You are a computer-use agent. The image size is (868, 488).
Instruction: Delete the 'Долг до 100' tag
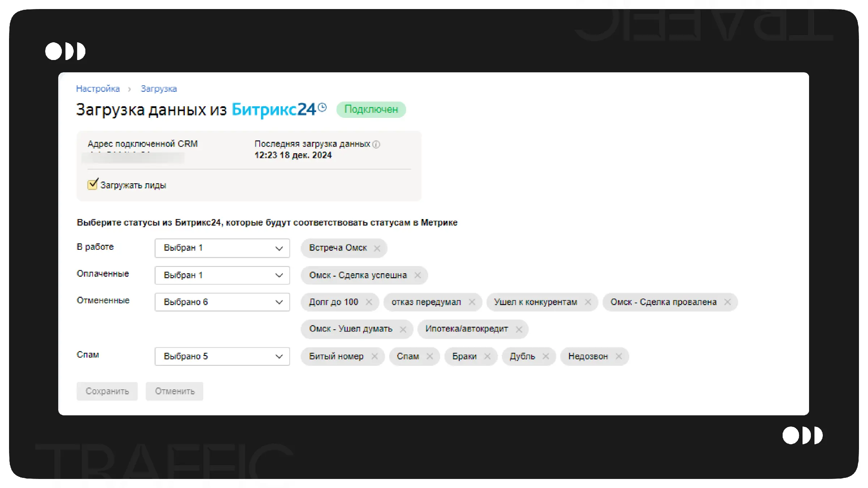click(x=369, y=302)
